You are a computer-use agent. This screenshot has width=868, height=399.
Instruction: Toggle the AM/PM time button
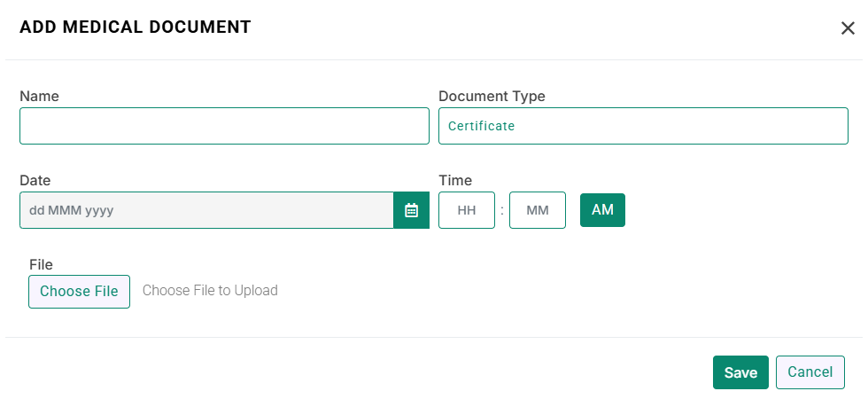(602, 210)
